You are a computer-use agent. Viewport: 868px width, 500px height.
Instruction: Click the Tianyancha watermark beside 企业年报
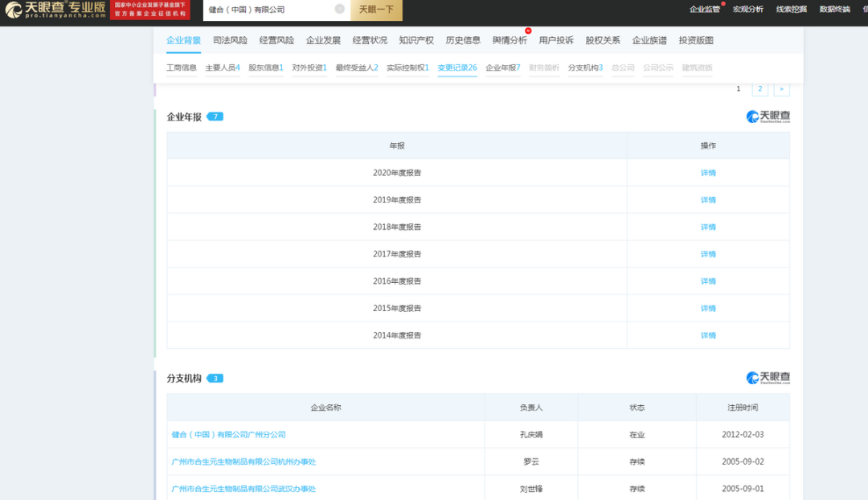768,117
